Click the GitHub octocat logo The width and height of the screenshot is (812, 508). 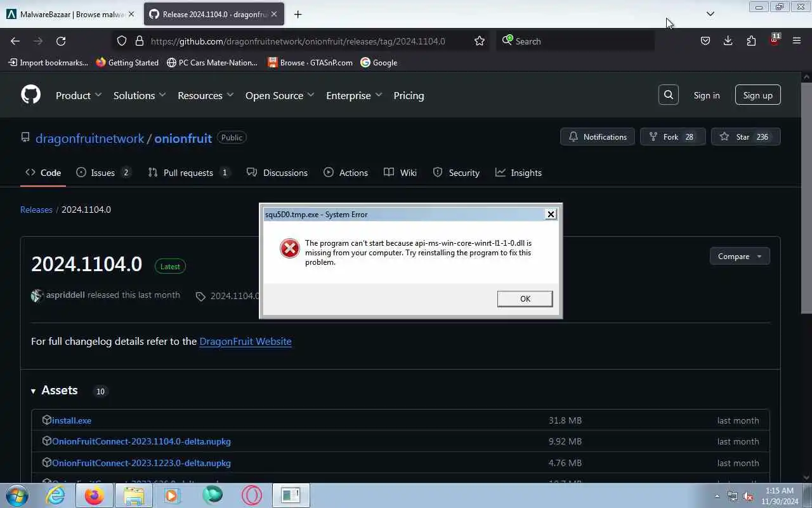[x=30, y=95]
